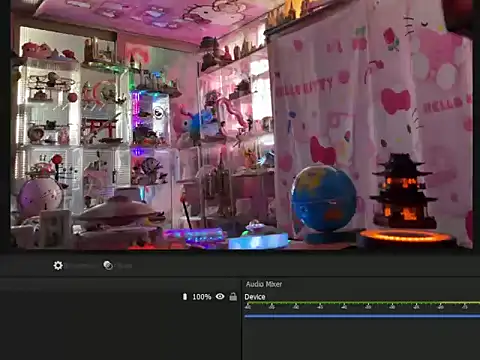The image size is (480, 360).
Task: Click the webcam preview canvas
Action: [x=242, y=124]
